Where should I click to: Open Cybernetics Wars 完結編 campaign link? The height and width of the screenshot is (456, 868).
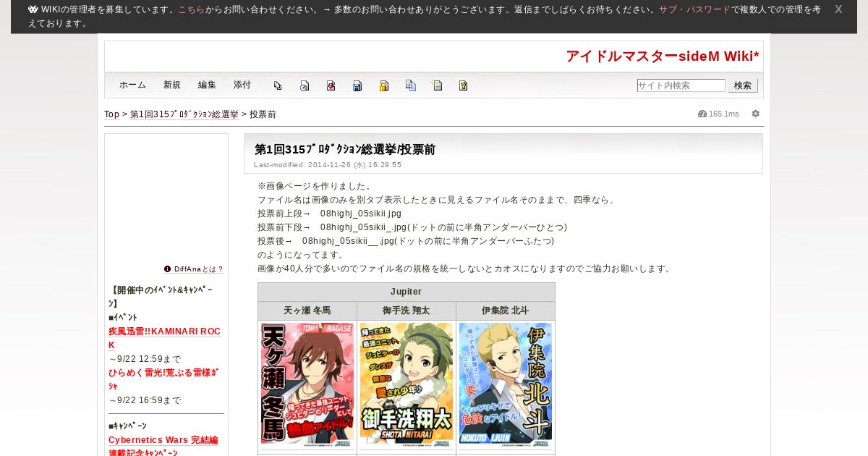coord(163,439)
